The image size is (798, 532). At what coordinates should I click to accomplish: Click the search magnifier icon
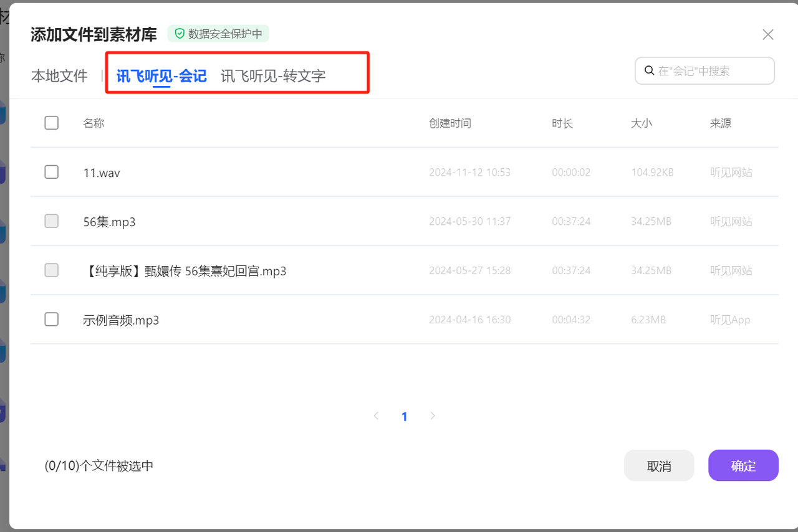coord(649,70)
